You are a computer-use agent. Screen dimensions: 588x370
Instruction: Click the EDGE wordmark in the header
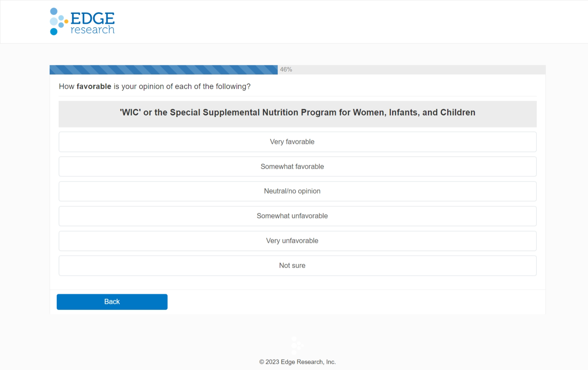pos(92,18)
